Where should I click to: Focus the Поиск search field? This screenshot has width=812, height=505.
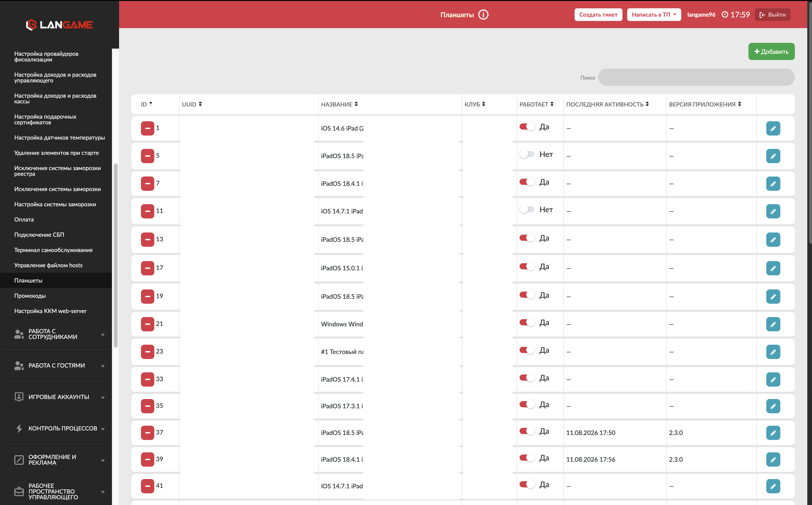point(696,77)
